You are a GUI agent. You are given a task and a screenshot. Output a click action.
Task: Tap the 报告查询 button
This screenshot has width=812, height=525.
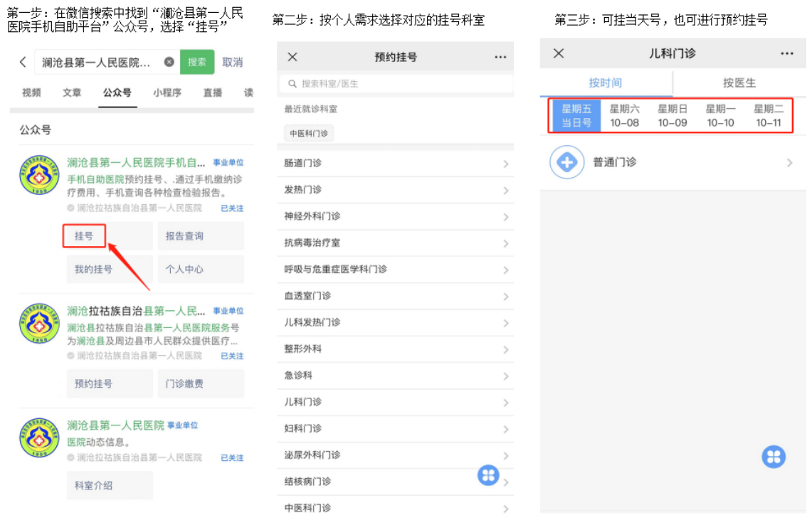click(x=201, y=236)
